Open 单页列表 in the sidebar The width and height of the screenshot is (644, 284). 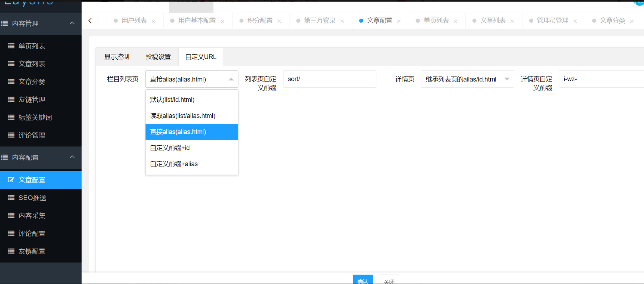click(41, 46)
